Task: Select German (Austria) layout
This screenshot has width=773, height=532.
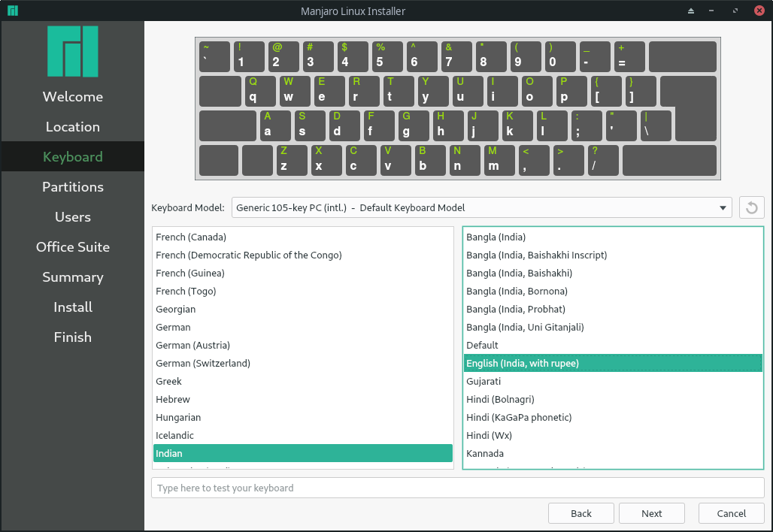Action: pos(303,346)
